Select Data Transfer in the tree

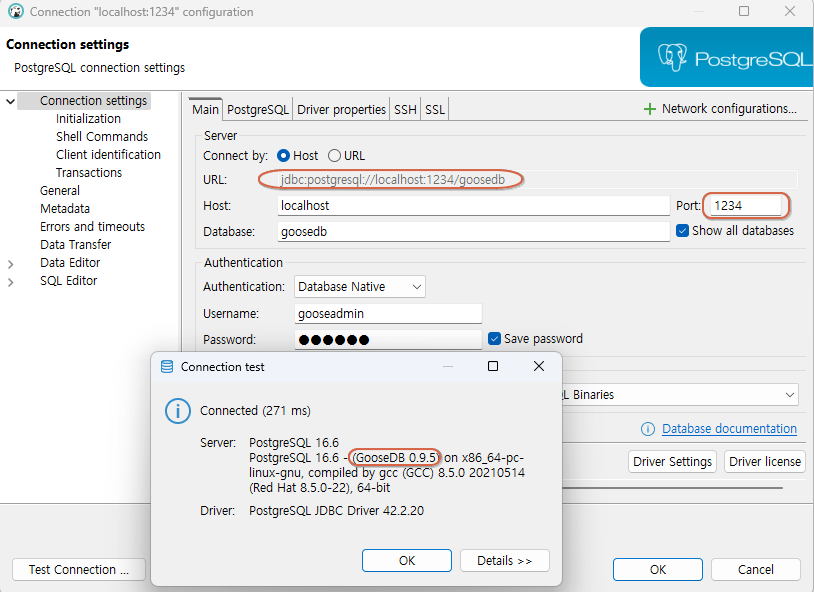coord(76,245)
